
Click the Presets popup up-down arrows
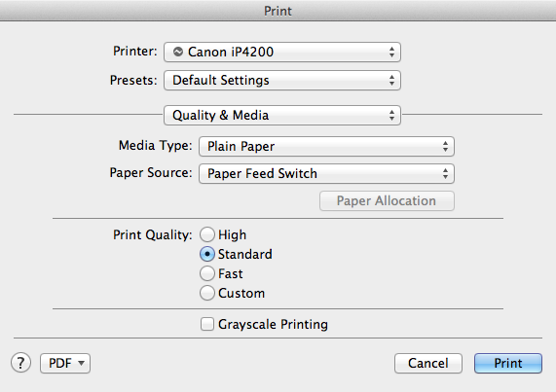tap(391, 80)
